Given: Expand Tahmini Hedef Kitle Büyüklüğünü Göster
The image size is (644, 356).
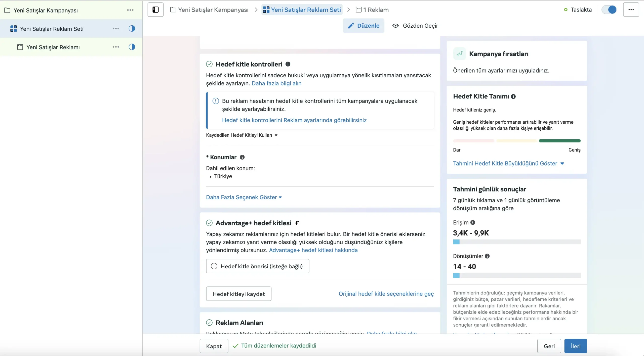Looking at the screenshot, I should click(508, 164).
